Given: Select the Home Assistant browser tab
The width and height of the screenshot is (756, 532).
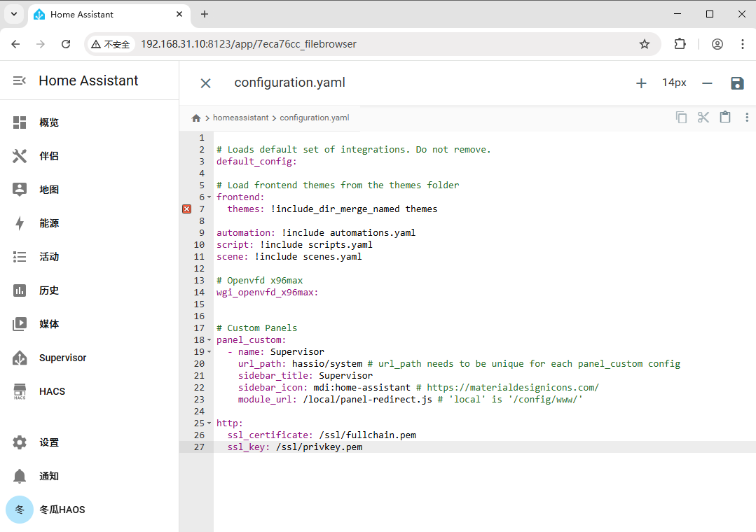Looking at the screenshot, I should (x=109, y=15).
